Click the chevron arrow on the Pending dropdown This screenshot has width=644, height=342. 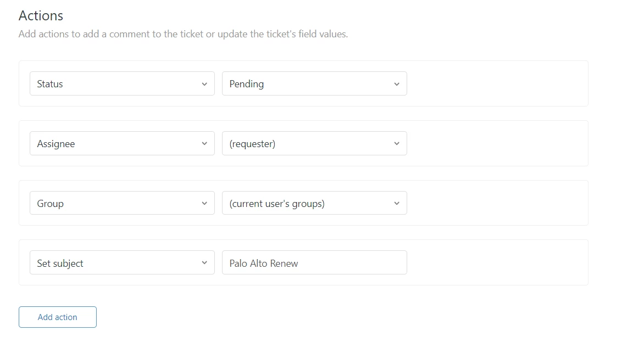pyautogui.click(x=397, y=84)
